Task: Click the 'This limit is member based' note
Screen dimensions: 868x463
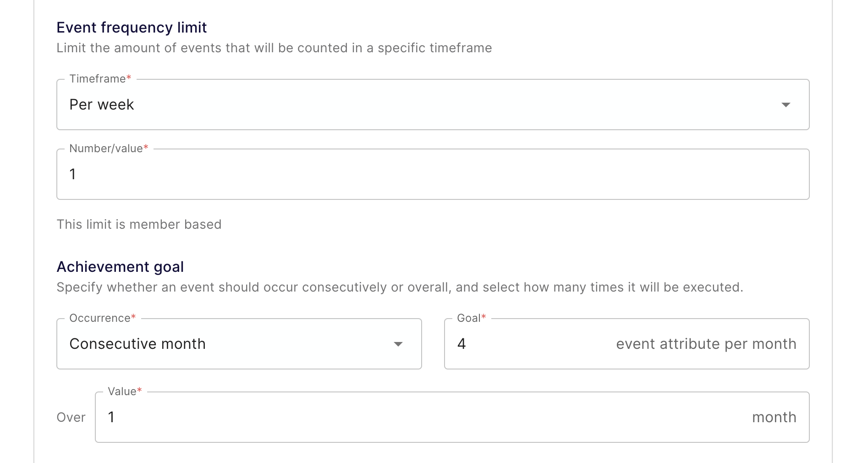Action: pyautogui.click(x=139, y=224)
